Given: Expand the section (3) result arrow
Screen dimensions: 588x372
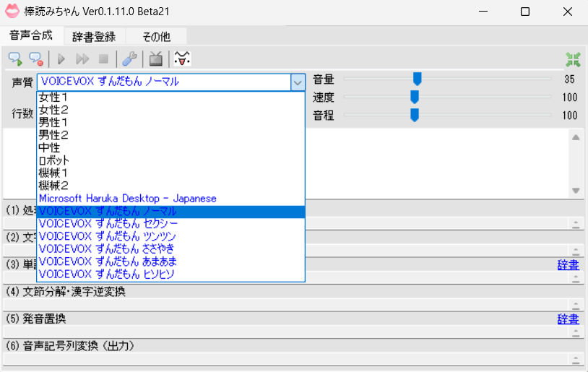Looking at the screenshot, I should 576,278.
